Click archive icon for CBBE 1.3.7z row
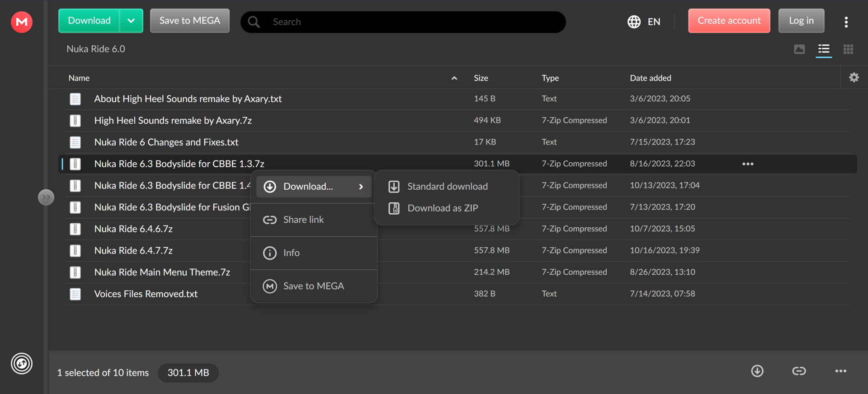Screen dimensions: 868x394 point(75,164)
